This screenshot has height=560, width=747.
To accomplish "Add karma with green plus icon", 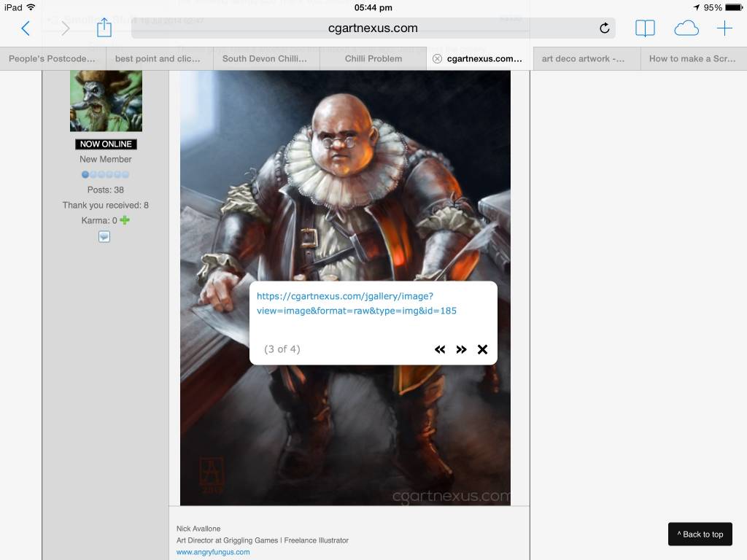I will coord(125,220).
